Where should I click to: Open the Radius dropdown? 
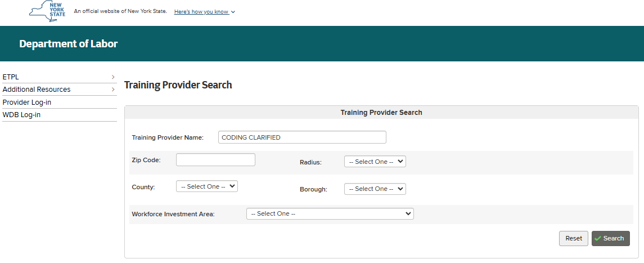[x=375, y=162]
